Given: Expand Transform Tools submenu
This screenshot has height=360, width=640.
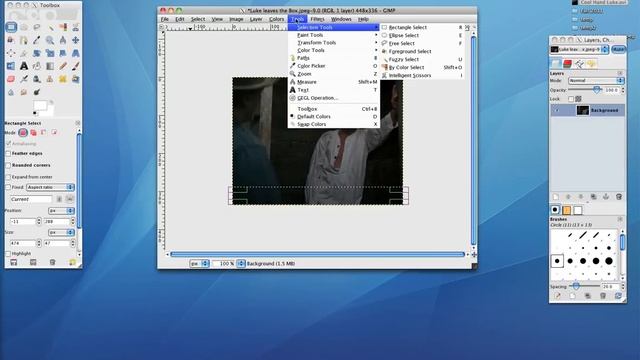Looking at the screenshot, I should [333, 42].
